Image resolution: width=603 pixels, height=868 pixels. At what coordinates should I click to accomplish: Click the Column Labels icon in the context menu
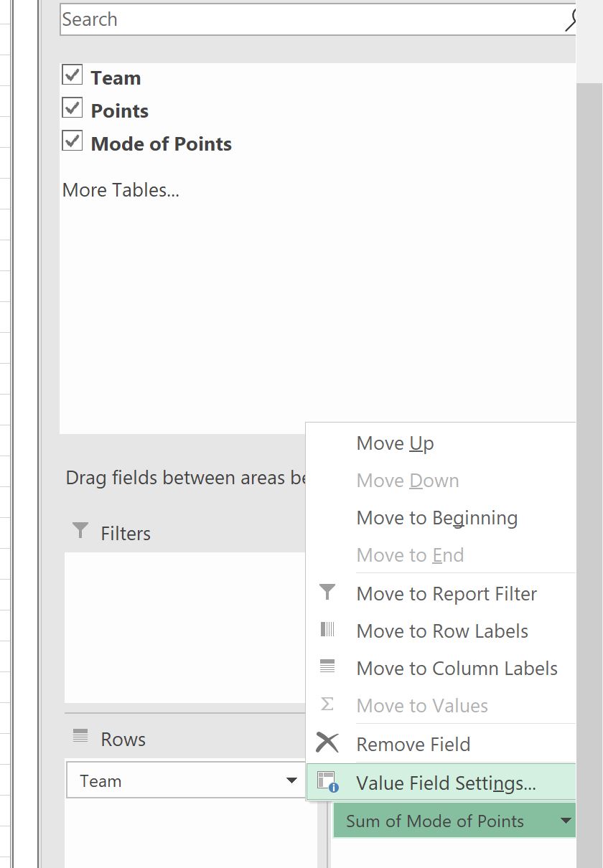tap(328, 668)
